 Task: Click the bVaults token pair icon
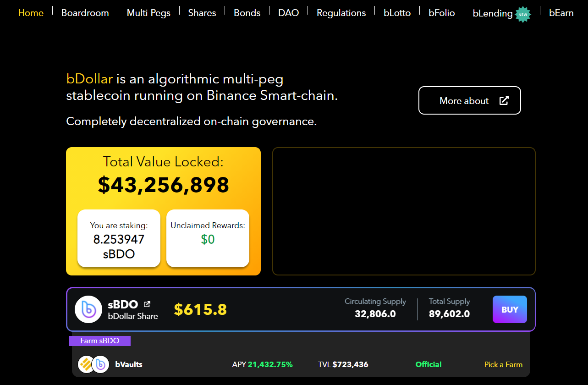click(93, 365)
